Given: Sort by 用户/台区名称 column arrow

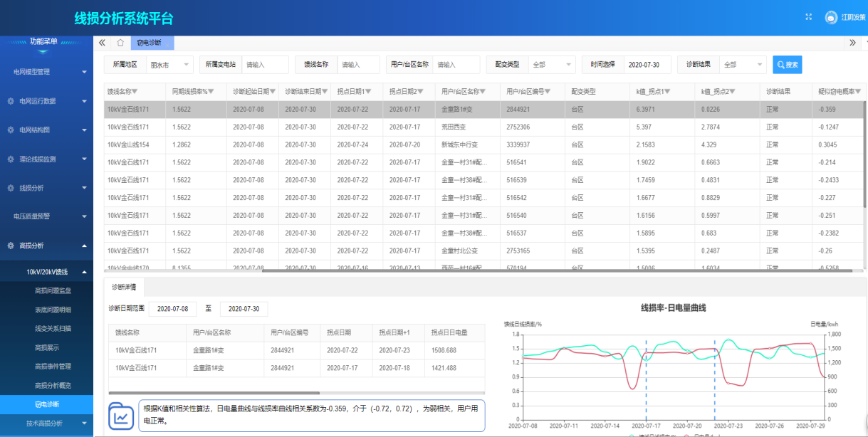Looking at the screenshot, I should click(482, 91).
